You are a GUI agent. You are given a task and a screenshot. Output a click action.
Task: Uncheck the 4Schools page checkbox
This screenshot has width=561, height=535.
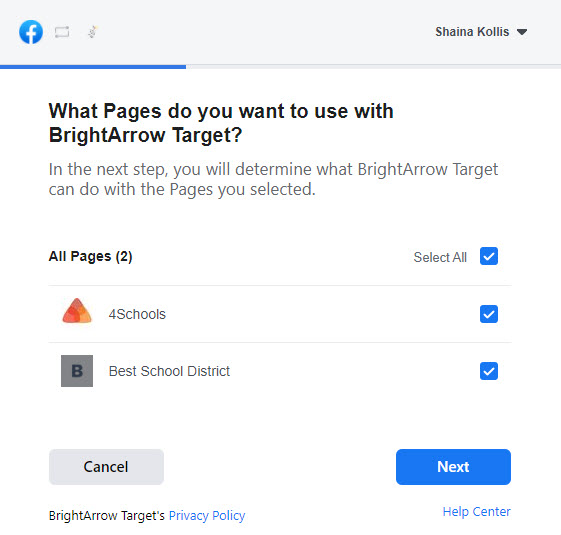[489, 314]
